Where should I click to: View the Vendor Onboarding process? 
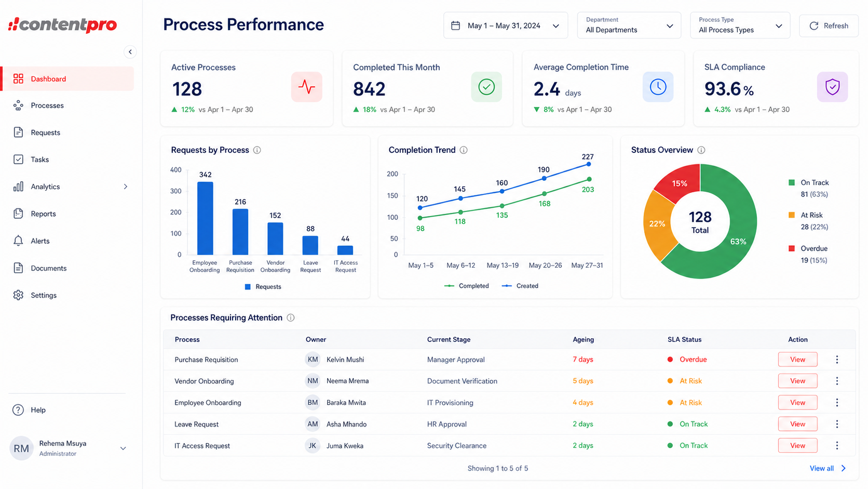797,381
